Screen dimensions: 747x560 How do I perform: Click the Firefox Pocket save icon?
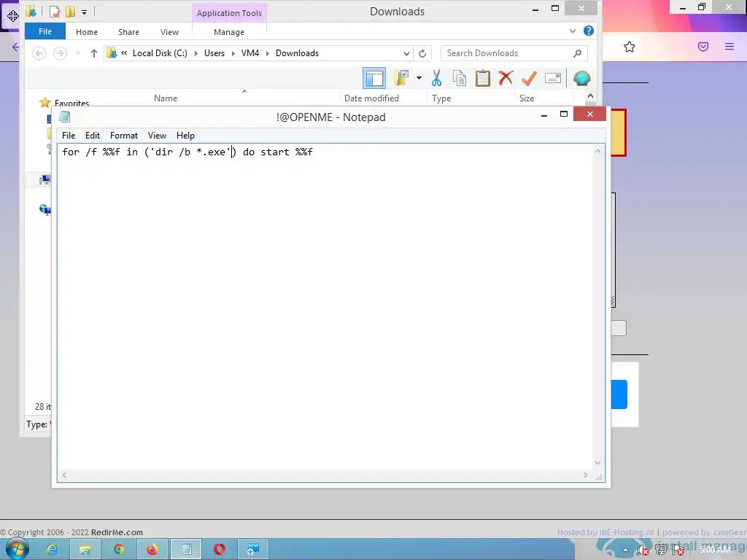pyautogui.click(x=703, y=47)
